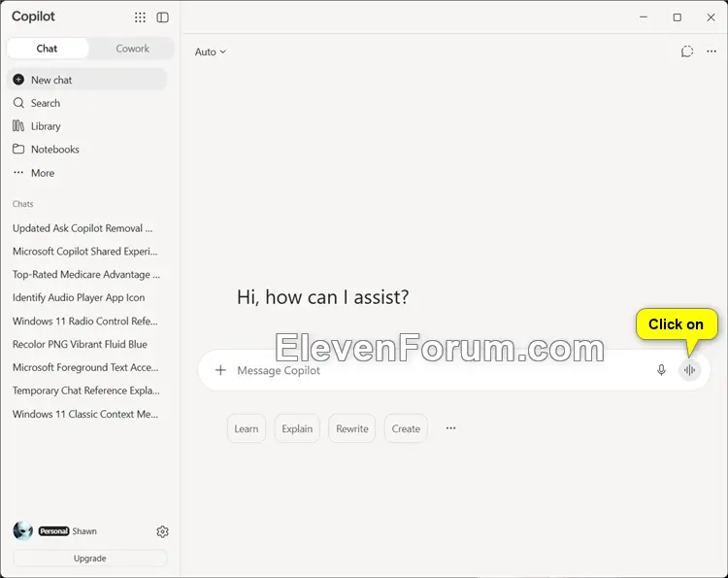
Task: Click the Personal account badge
Action: [x=53, y=531]
